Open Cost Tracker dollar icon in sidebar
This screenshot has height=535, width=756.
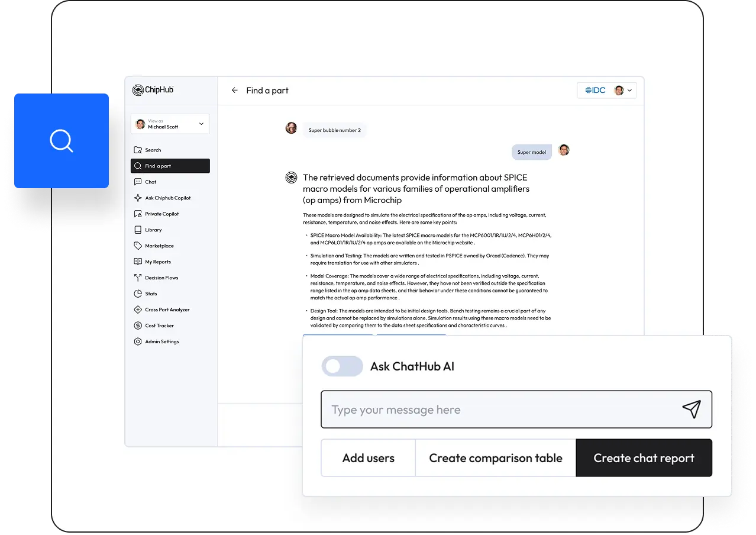coord(138,325)
